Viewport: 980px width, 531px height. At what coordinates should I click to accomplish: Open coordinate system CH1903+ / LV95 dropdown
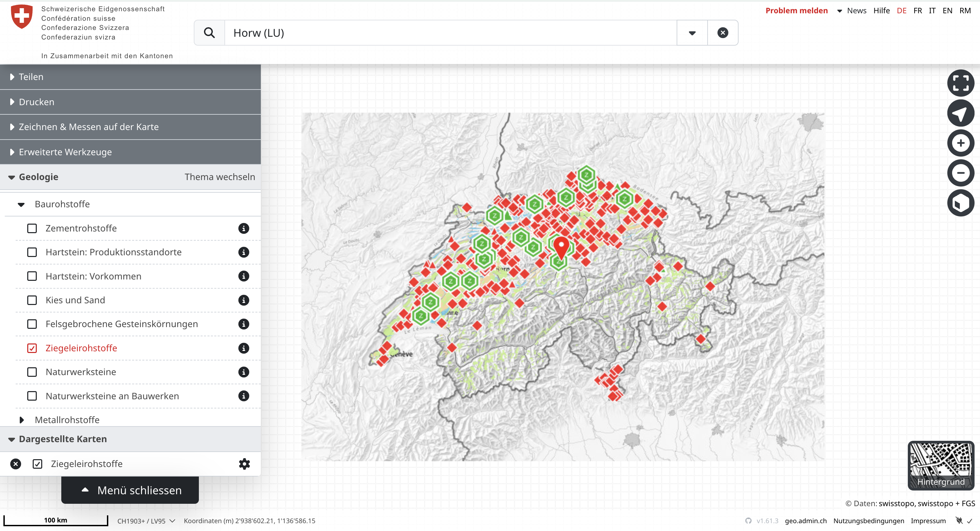(146, 521)
